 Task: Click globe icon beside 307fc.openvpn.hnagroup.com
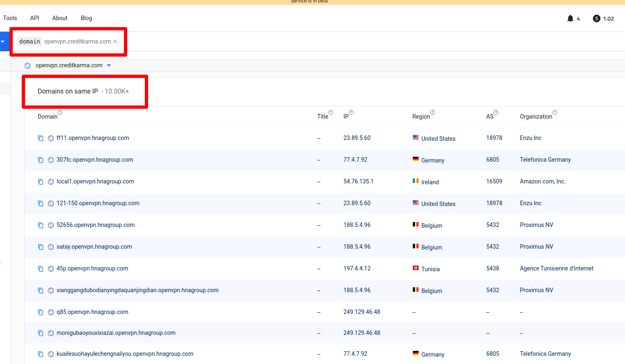(x=51, y=160)
